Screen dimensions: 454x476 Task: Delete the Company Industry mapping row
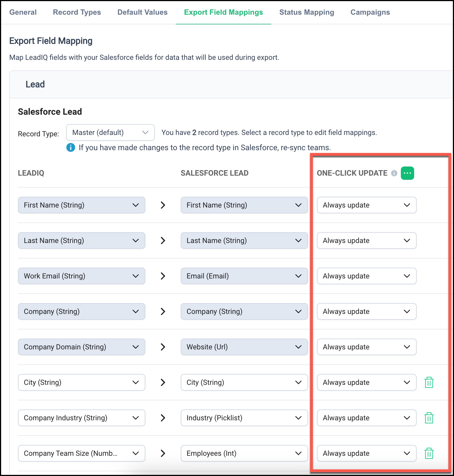pos(429,418)
